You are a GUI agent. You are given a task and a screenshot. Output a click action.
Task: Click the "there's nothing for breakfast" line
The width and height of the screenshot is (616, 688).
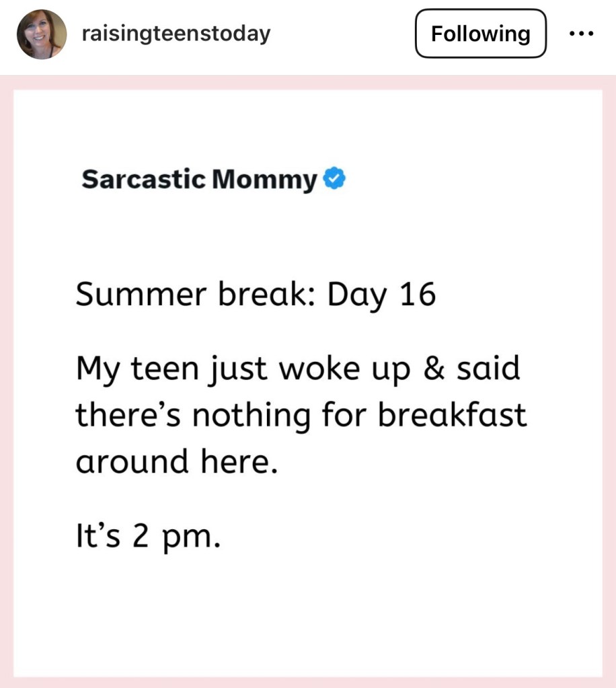[301, 416]
